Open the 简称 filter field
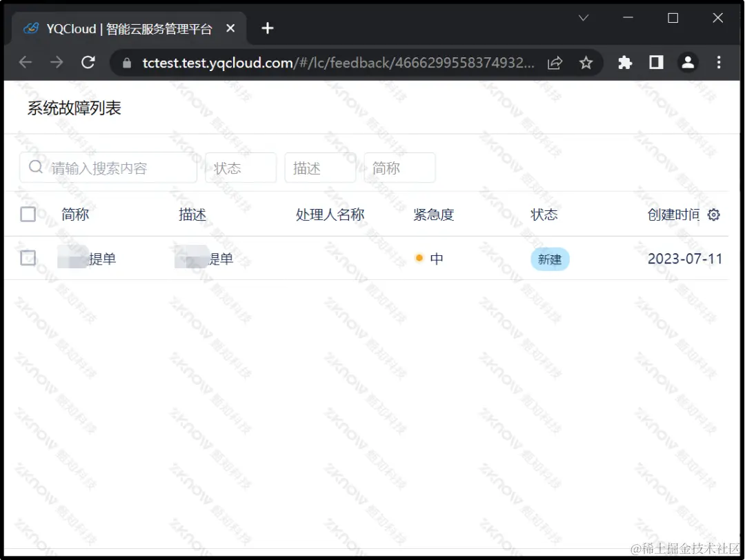 click(399, 168)
